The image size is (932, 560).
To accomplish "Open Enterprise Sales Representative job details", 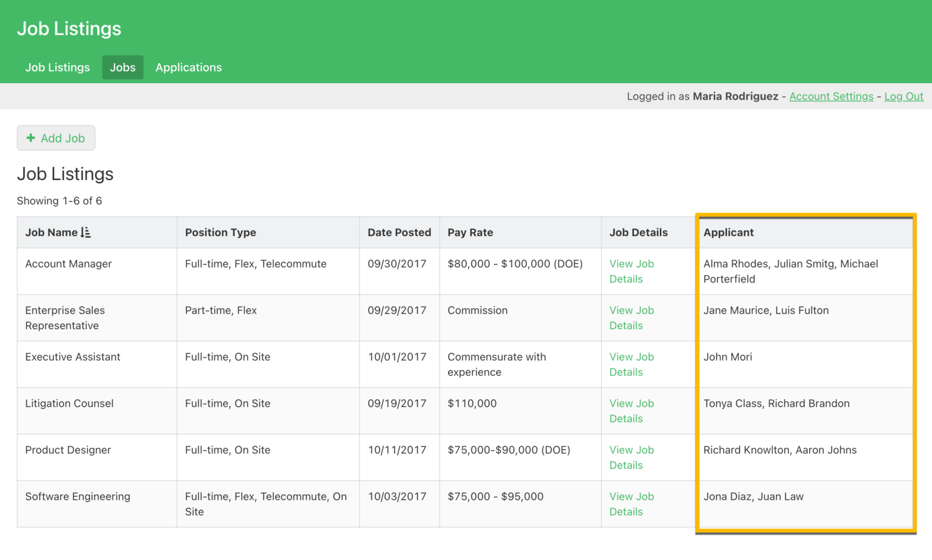I will (x=631, y=318).
